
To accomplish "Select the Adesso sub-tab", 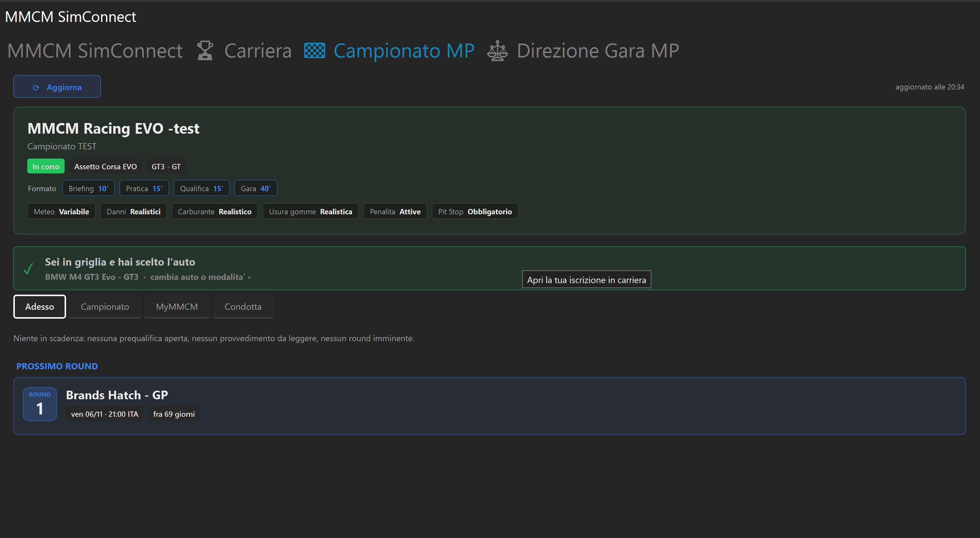I will [x=40, y=307].
